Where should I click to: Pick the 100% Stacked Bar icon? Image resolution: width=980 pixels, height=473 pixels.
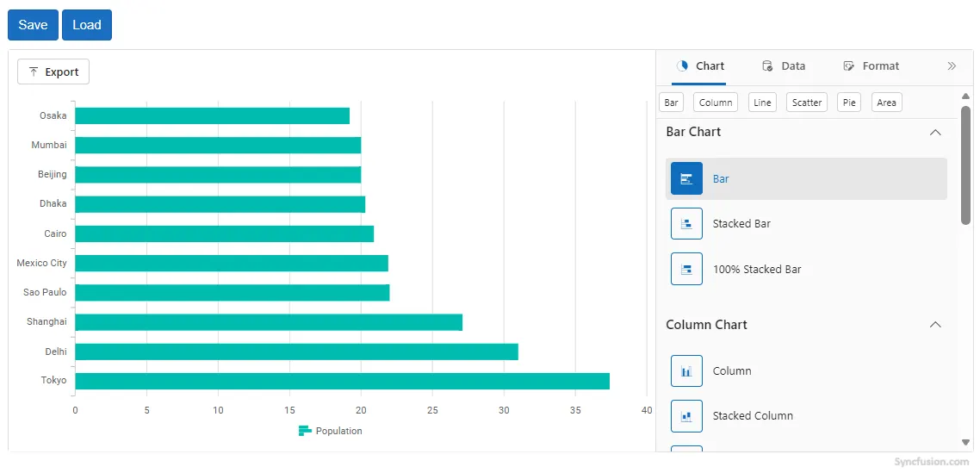pyautogui.click(x=686, y=269)
